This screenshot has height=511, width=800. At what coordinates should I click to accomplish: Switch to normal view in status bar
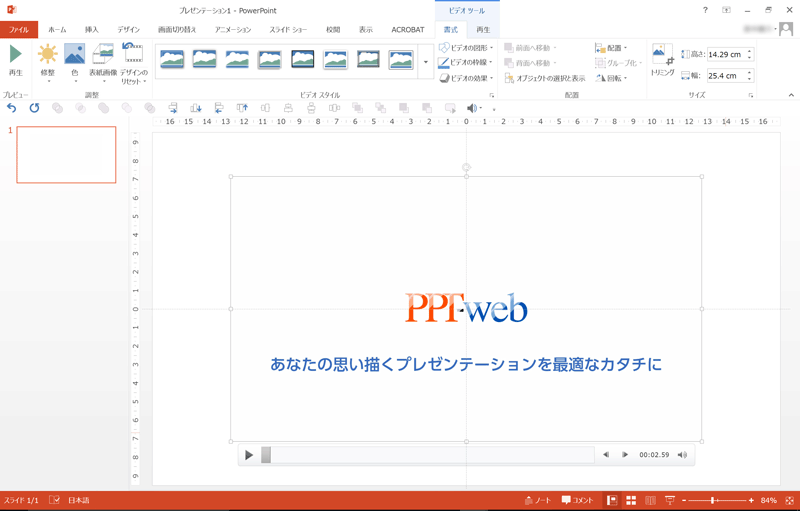[x=612, y=500]
